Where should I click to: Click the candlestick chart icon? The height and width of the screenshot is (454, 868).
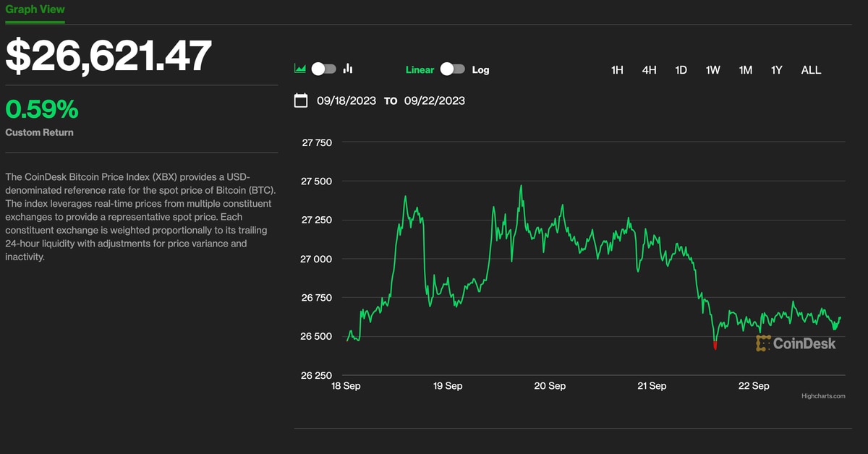(x=348, y=69)
